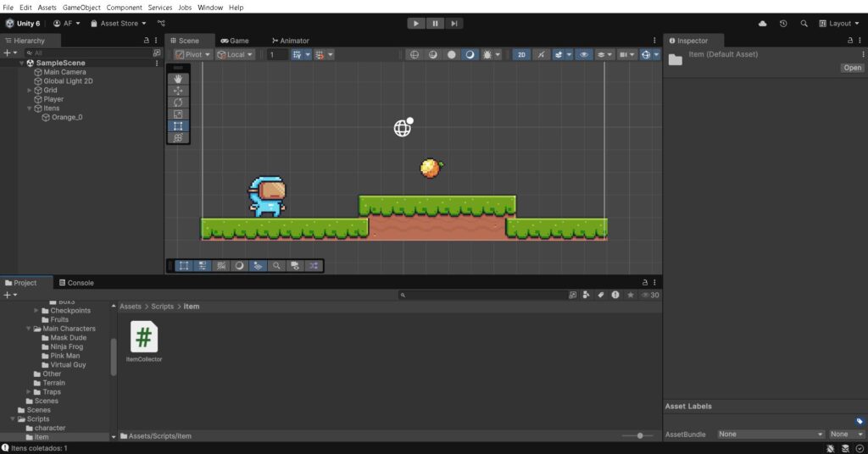Open the global Search icon

(x=804, y=23)
